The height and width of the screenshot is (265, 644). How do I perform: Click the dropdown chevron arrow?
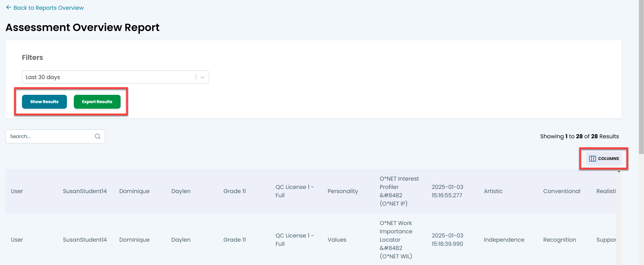(203, 77)
